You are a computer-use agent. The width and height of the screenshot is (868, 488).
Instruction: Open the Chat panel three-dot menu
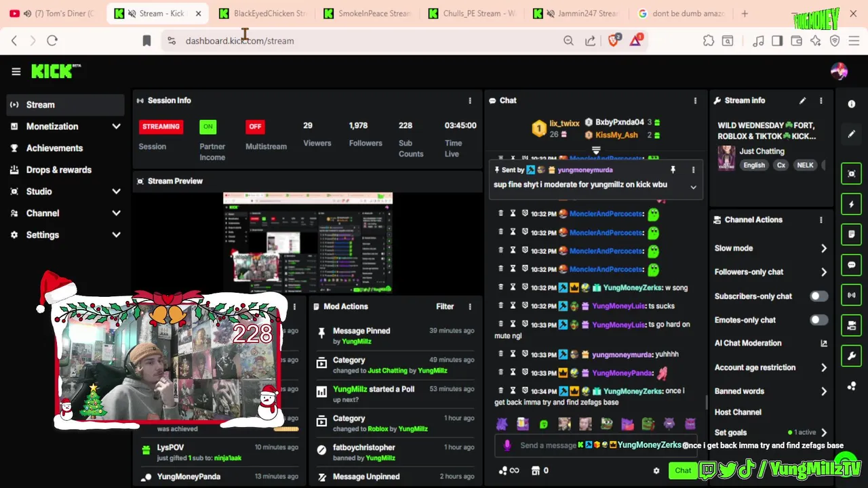695,100
